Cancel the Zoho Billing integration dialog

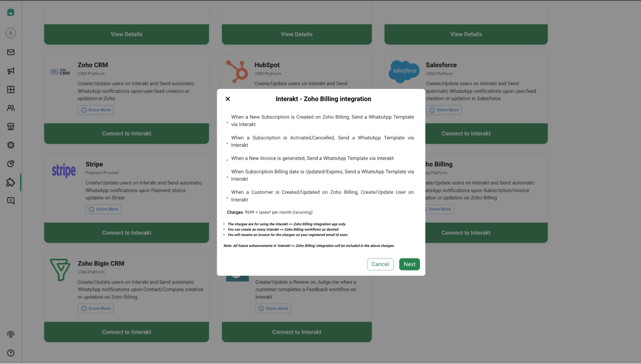pyautogui.click(x=380, y=264)
